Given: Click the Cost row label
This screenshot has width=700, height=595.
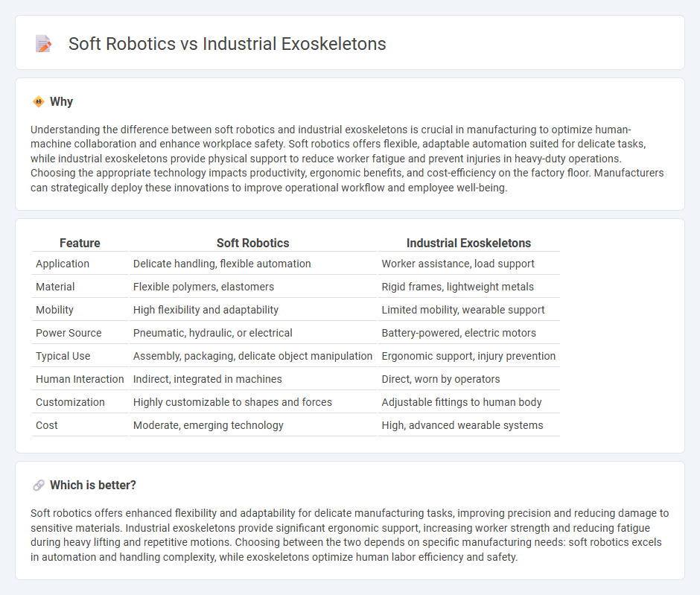Looking at the screenshot, I should point(47,425).
